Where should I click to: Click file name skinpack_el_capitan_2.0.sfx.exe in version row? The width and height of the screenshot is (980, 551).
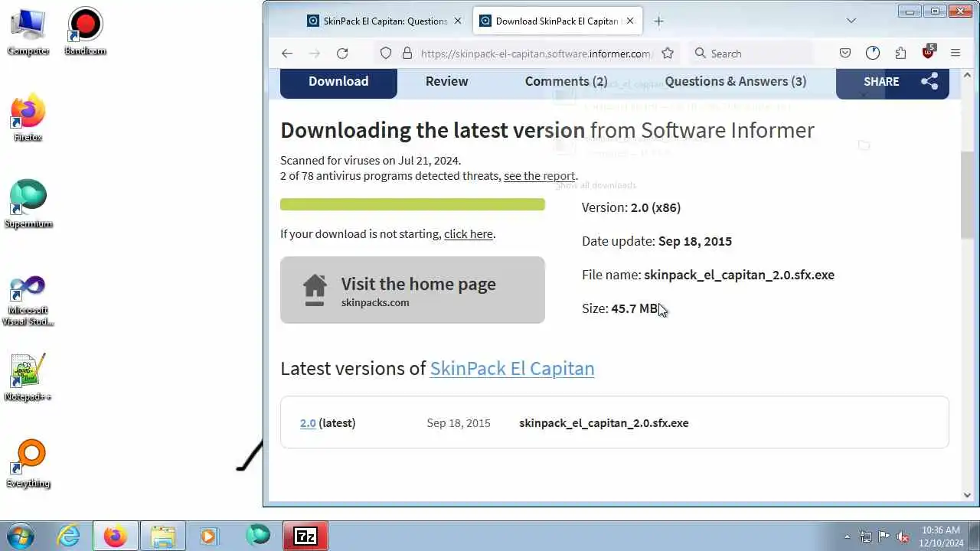point(604,422)
